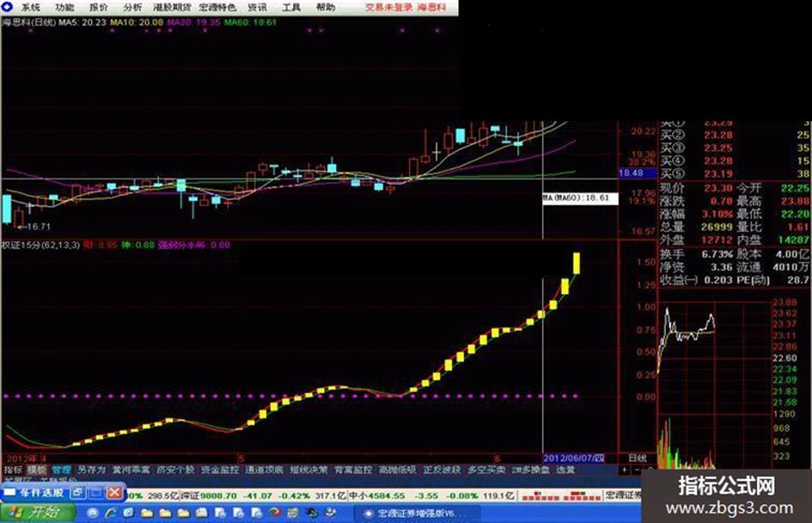Open the 资讯 menu
This screenshot has height=523, width=812.
point(258,7)
